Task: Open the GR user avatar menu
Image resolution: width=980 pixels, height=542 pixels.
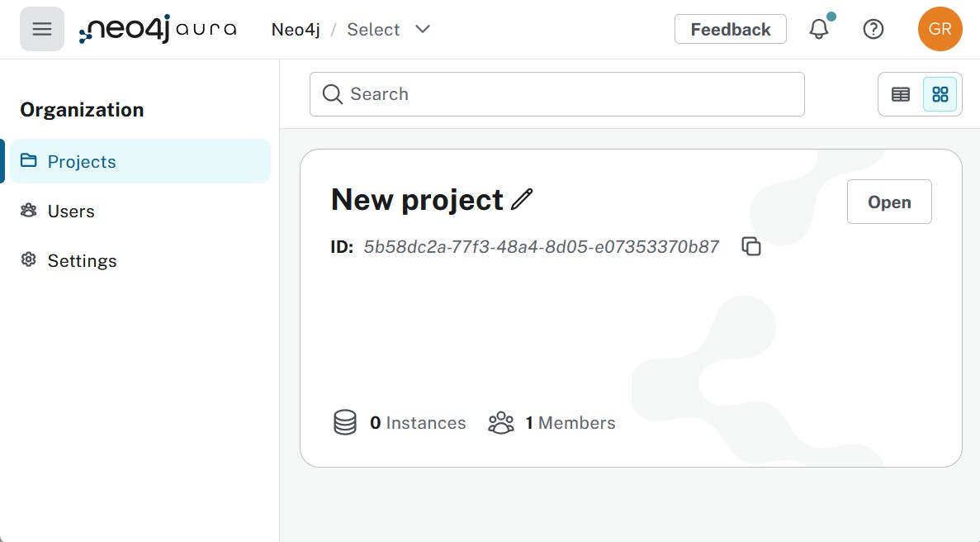Action: point(940,30)
